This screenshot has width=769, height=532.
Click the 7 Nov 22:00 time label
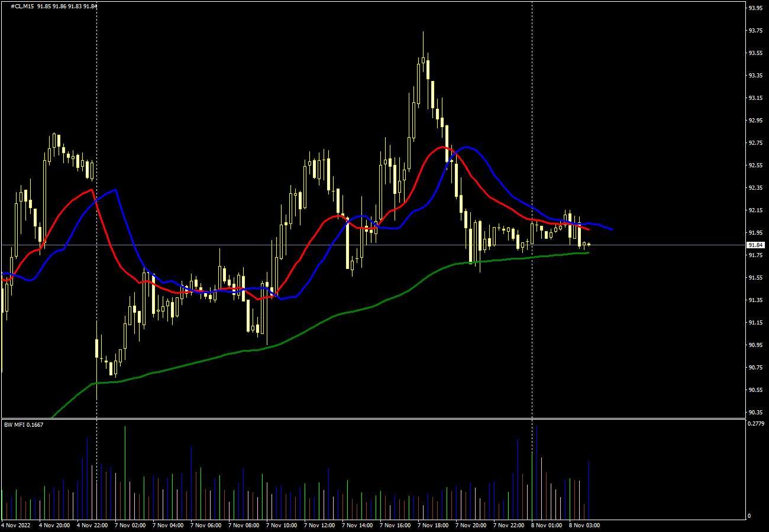point(509,525)
